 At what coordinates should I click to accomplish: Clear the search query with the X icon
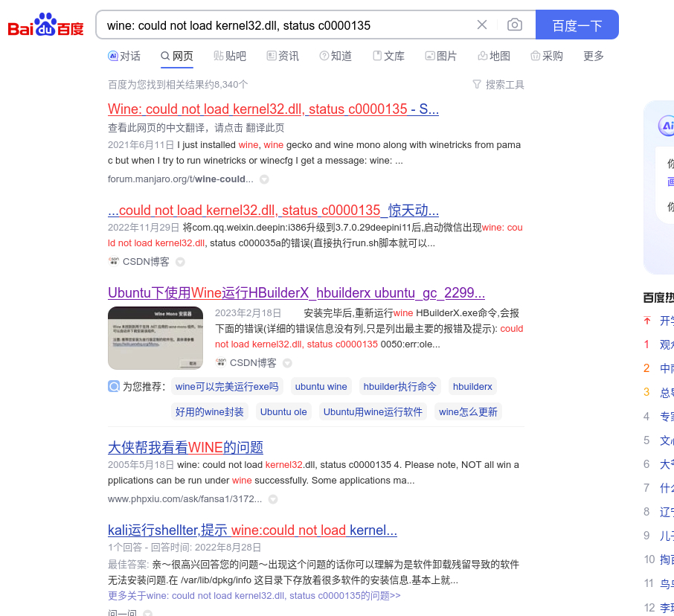tap(482, 25)
